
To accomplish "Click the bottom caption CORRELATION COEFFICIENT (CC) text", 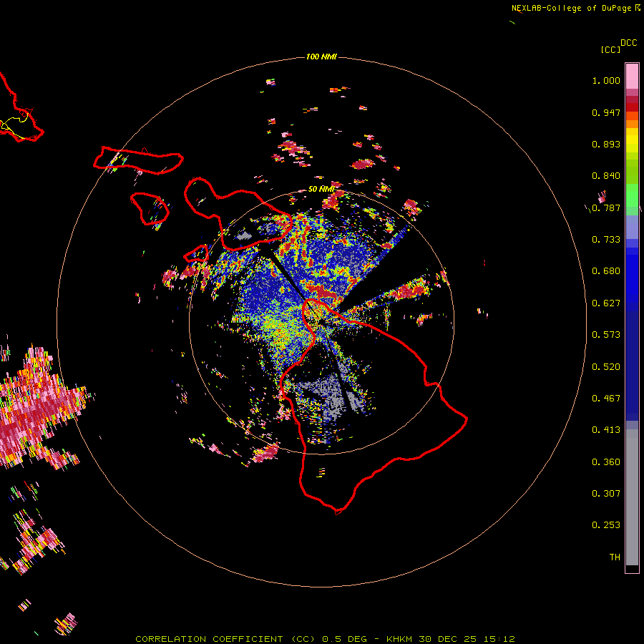I will 225,639.
